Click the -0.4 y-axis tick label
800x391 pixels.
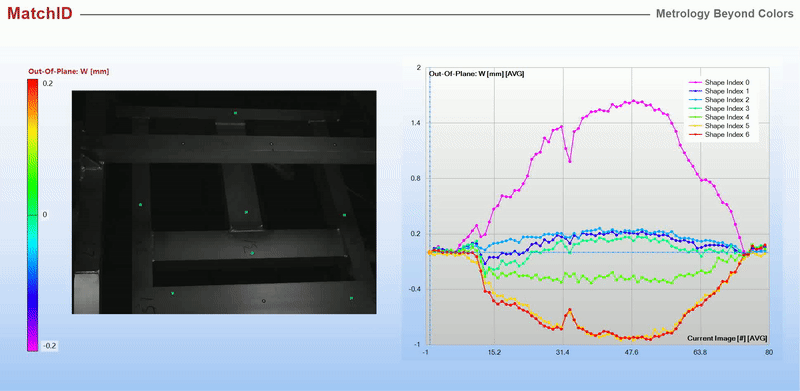tap(414, 289)
